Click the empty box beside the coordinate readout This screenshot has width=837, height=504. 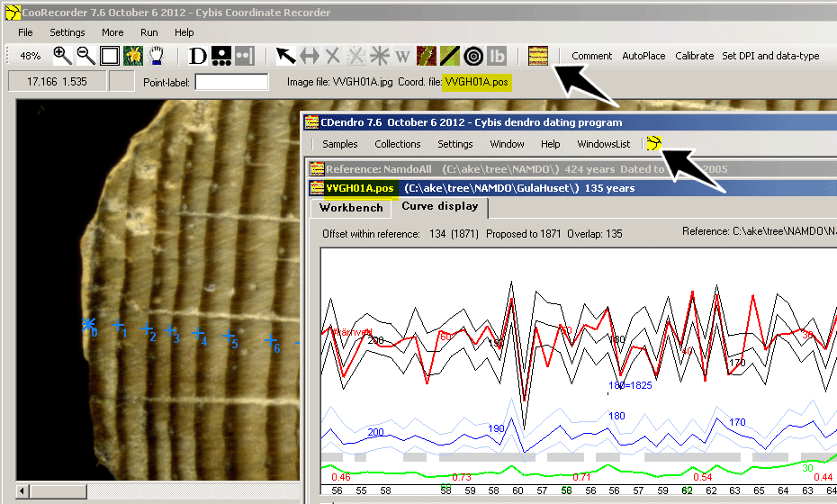point(121,82)
